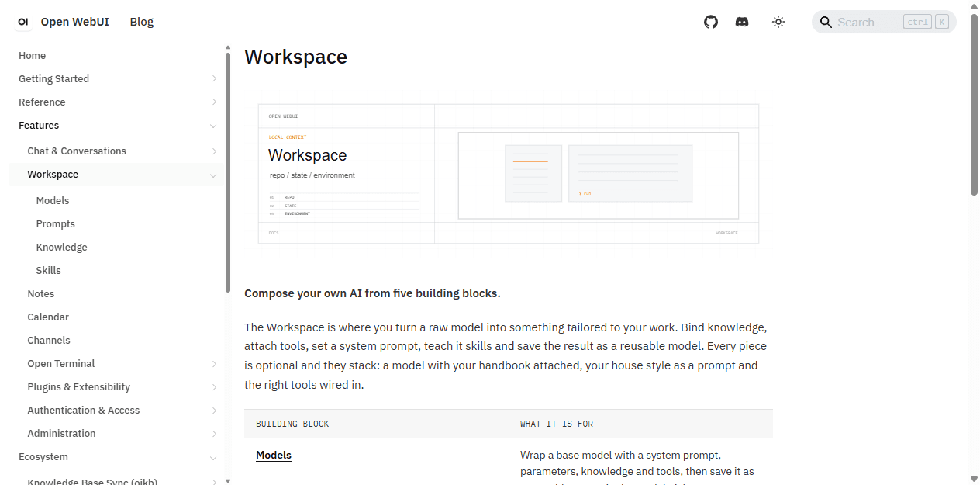Image resolution: width=980 pixels, height=485 pixels.
Task: Open Administration sidebar item
Action: (62, 434)
